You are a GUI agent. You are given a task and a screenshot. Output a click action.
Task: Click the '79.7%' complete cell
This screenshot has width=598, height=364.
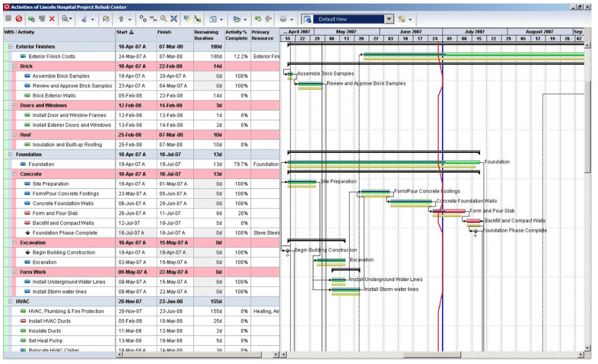(237, 164)
